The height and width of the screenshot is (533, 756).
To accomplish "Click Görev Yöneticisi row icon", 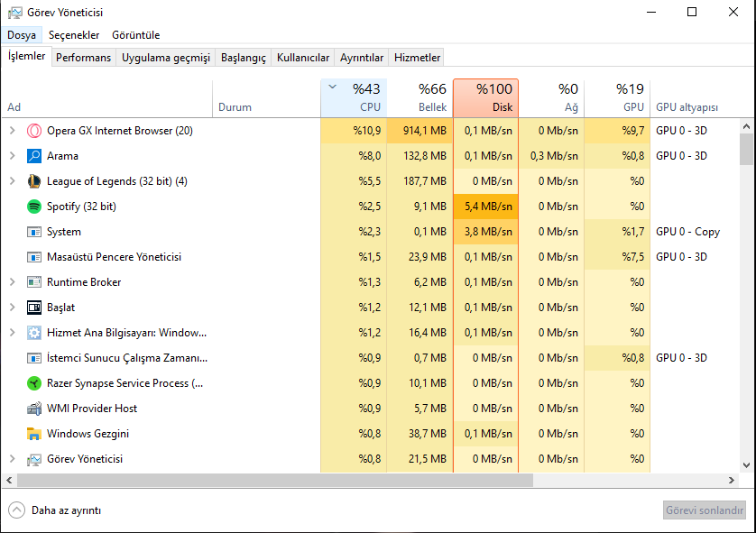I will pyautogui.click(x=34, y=459).
